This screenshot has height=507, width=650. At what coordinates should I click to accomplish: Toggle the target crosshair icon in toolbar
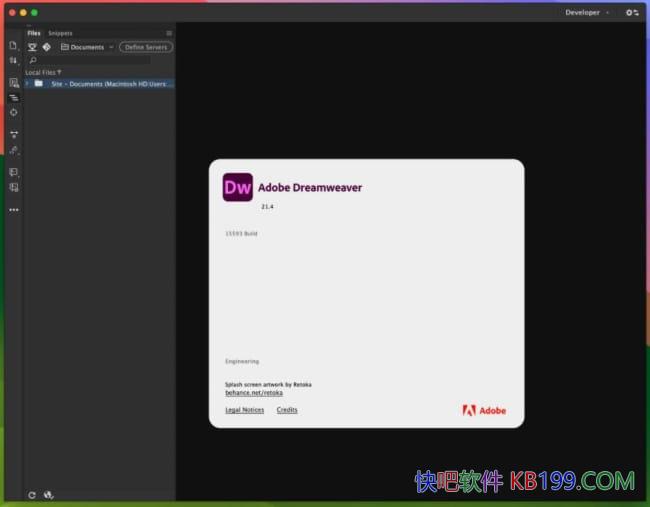click(13, 112)
